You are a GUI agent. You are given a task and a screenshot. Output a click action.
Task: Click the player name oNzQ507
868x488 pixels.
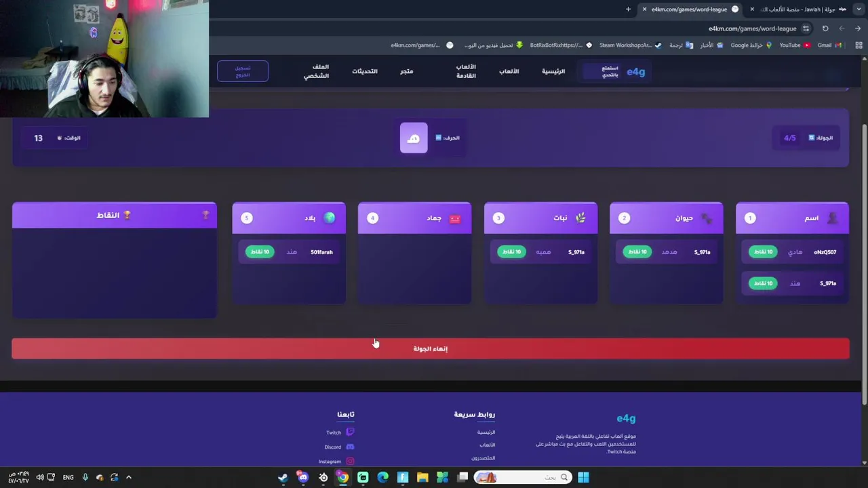pos(825,252)
